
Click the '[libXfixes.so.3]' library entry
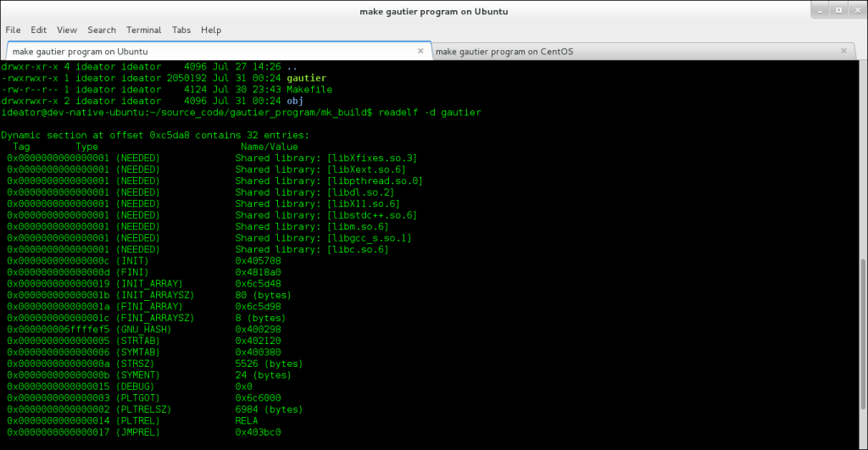point(372,158)
